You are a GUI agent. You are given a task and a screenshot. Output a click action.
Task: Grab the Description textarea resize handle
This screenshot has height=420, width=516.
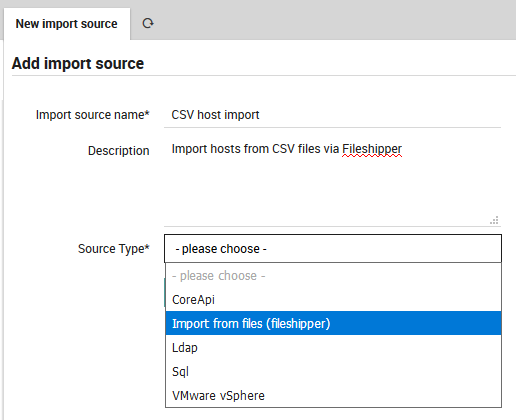(x=494, y=220)
